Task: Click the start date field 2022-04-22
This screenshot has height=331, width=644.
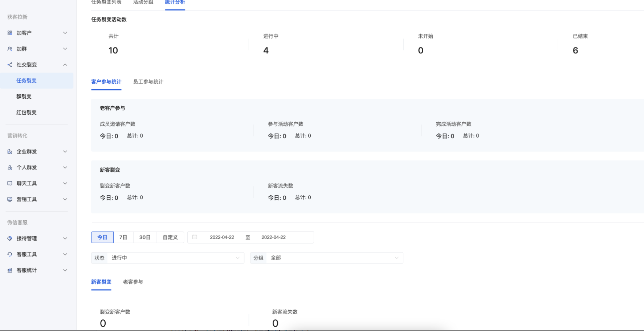Action: (222, 237)
